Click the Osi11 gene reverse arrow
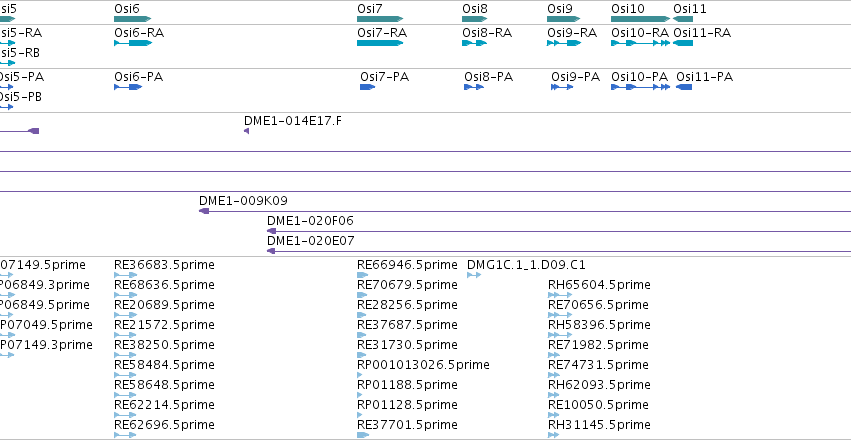 683,19
